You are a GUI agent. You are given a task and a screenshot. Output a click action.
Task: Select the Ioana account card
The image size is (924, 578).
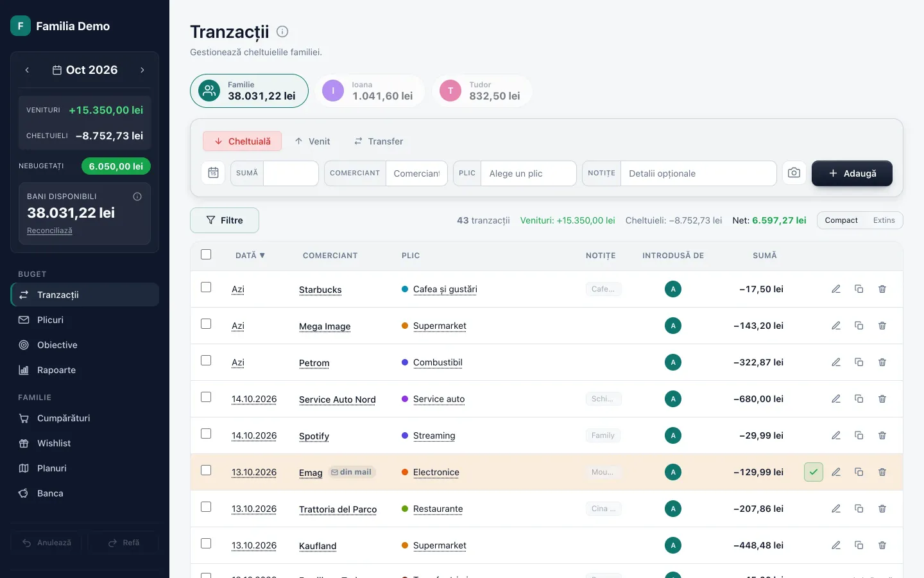point(370,91)
